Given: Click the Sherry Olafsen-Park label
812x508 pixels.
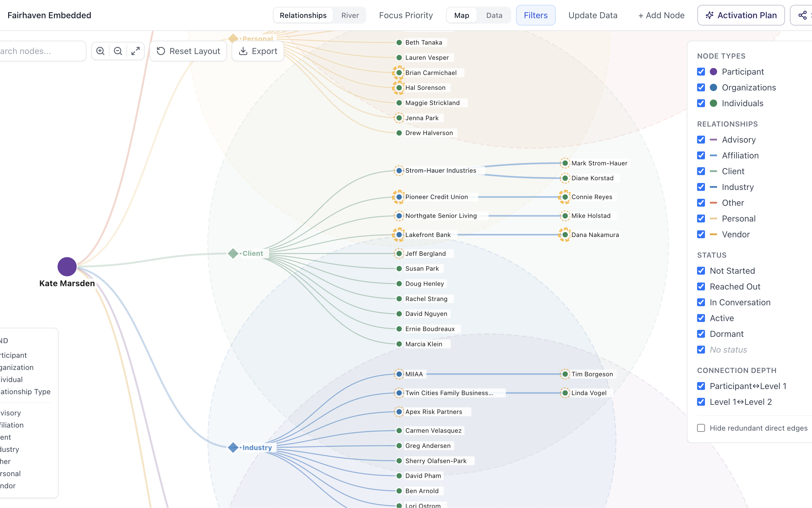Looking at the screenshot, I should pyautogui.click(x=436, y=461).
